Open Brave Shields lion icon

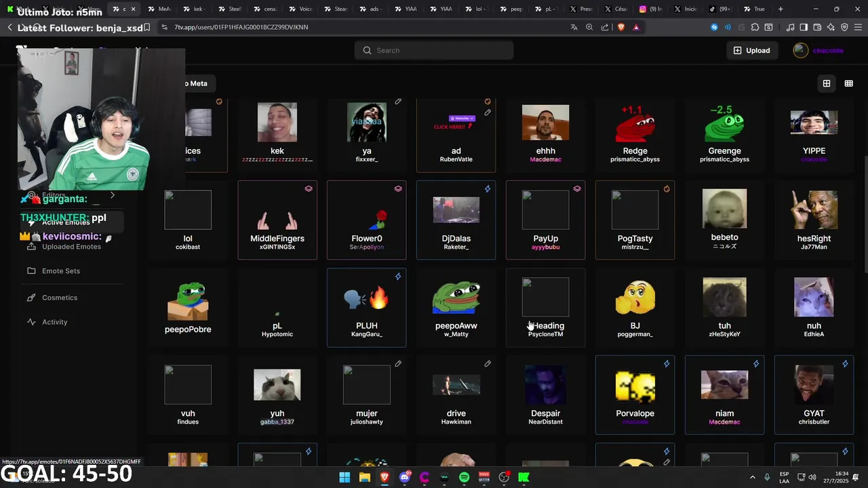[x=621, y=27]
